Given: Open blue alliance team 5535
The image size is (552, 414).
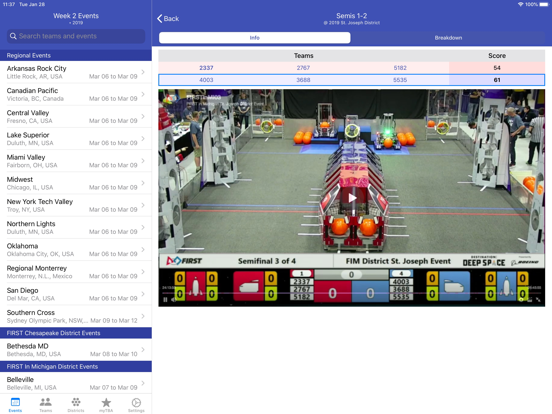Looking at the screenshot, I should 400,80.
